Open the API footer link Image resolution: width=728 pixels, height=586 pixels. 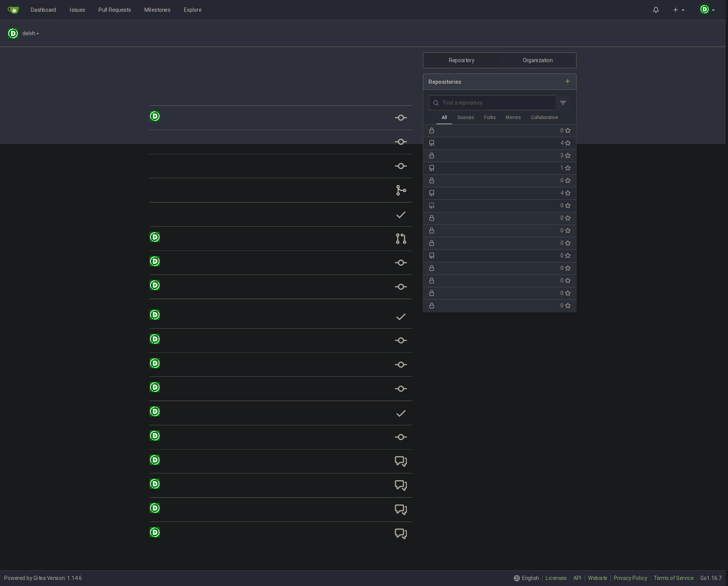click(x=577, y=578)
